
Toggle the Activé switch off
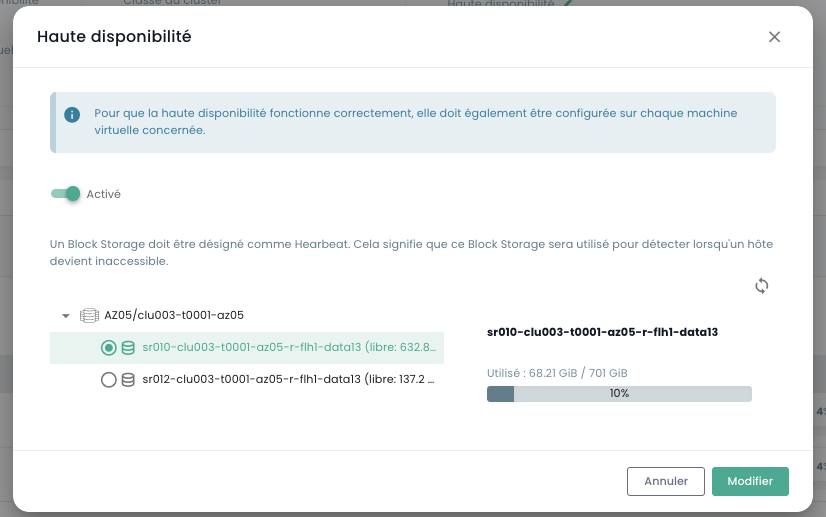pyautogui.click(x=66, y=194)
